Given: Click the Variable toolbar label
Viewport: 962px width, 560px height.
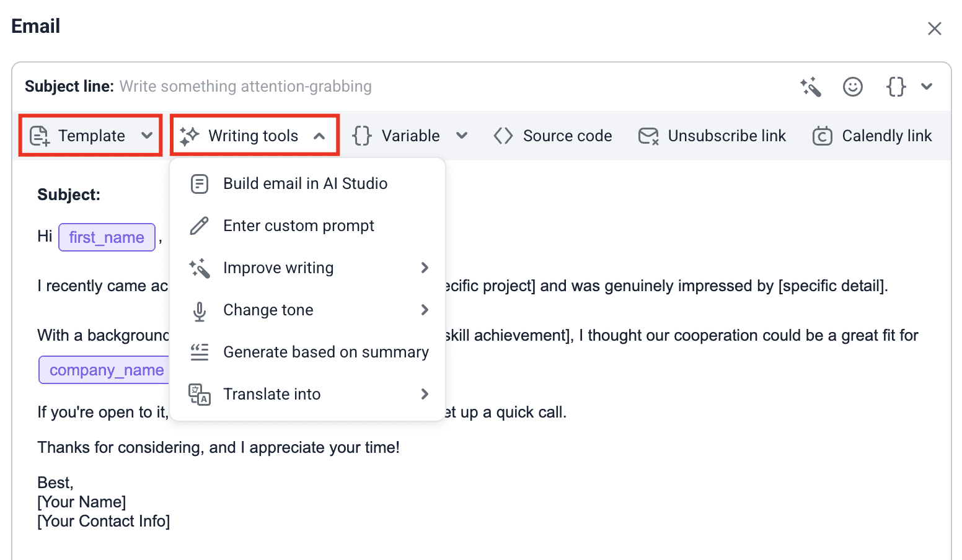Looking at the screenshot, I should pyautogui.click(x=411, y=136).
